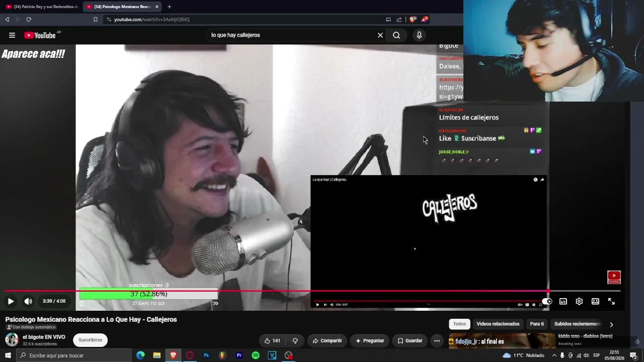Open the kiddo toto - diablos video
The height and width of the screenshot is (362, 644).
pyautogui.click(x=585, y=336)
